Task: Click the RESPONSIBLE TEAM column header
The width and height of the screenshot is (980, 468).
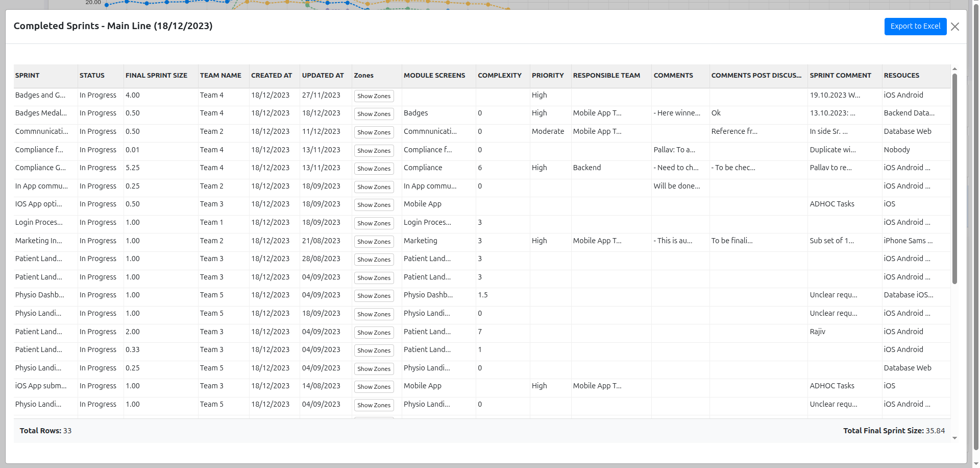Action: (606, 76)
